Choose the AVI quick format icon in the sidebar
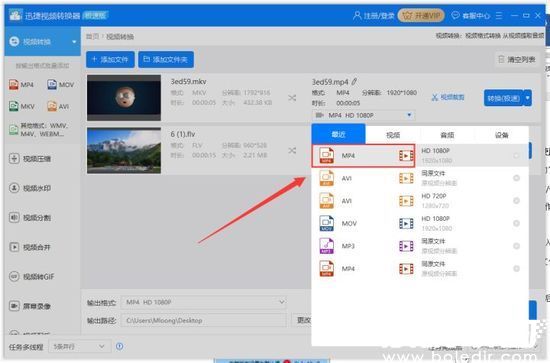 (x=58, y=106)
